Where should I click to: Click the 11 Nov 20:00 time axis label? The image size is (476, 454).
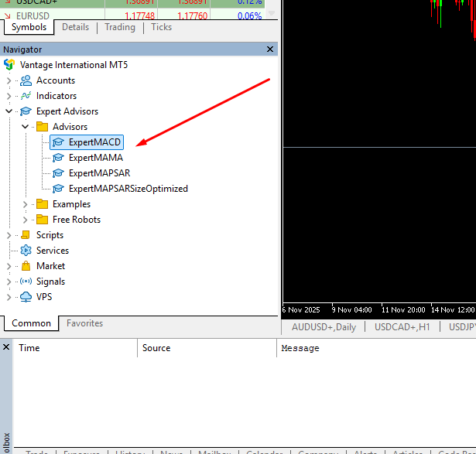pos(403,310)
